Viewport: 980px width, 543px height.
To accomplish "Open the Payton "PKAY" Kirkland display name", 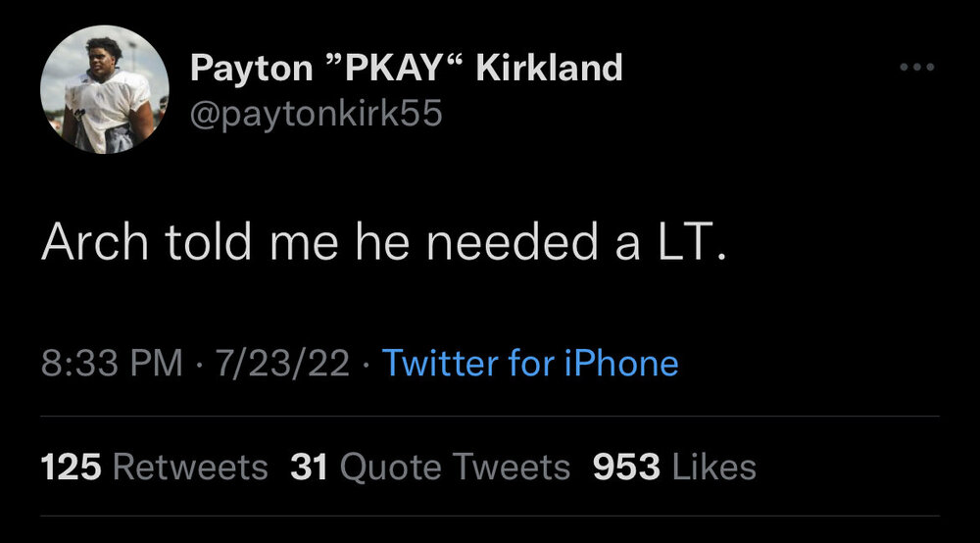I will [x=406, y=68].
